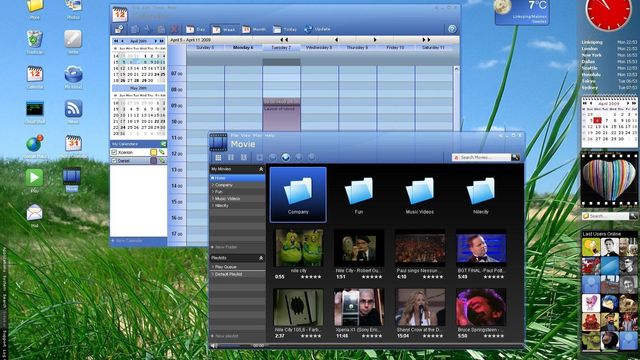Jump to Today in Calendar toolbar
Image resolution: width=640 pixels, height=360 pixels.
click(x=285, y=29)
